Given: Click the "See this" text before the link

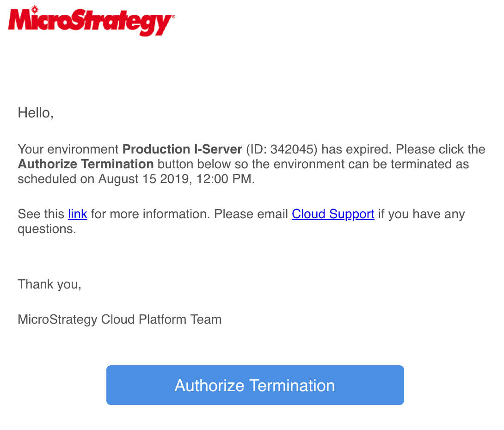Looking at the screenshot, I should coord(41,214).
